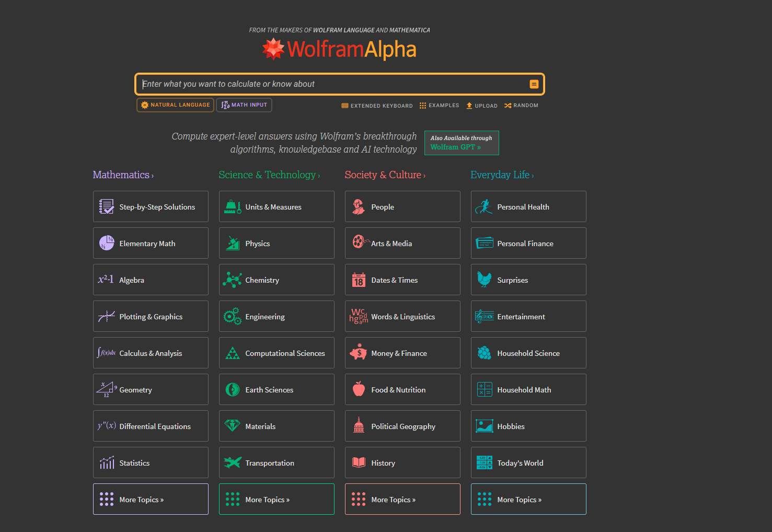This screenshot has width=772, height=532.
Task: Expand the Science & Technology heading
Action: (269, 175)
